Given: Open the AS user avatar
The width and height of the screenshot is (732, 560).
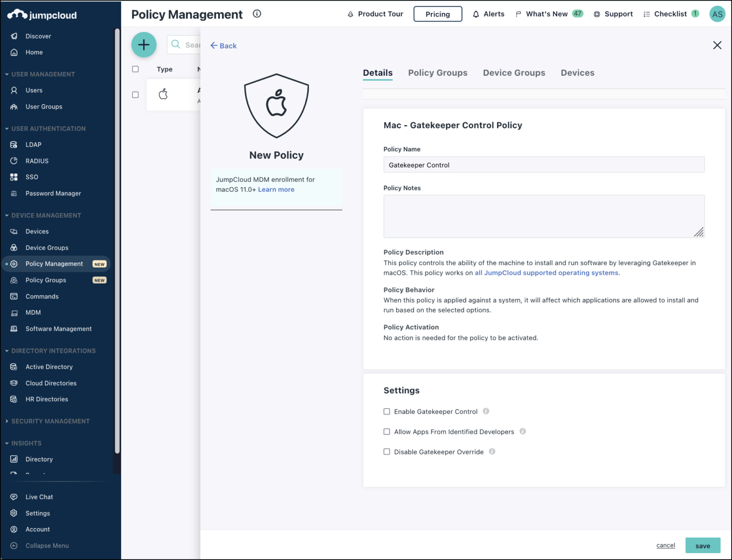Looking at the screenshot, I should click(x=717, y=14).
